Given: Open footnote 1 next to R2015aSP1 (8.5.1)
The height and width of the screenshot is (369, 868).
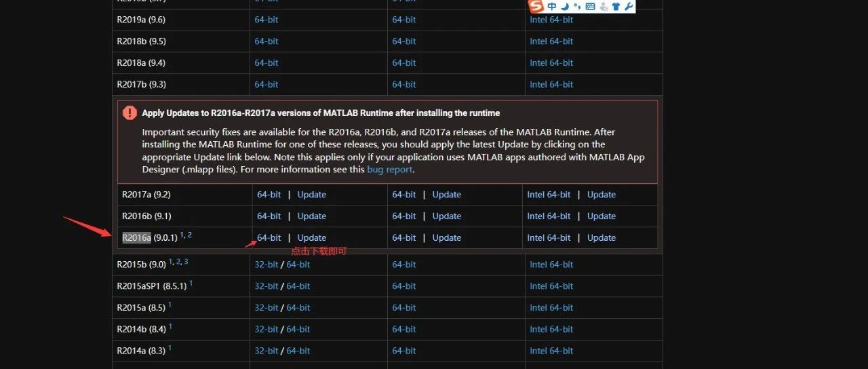Looking at the screenshot, I should [191, 284].
